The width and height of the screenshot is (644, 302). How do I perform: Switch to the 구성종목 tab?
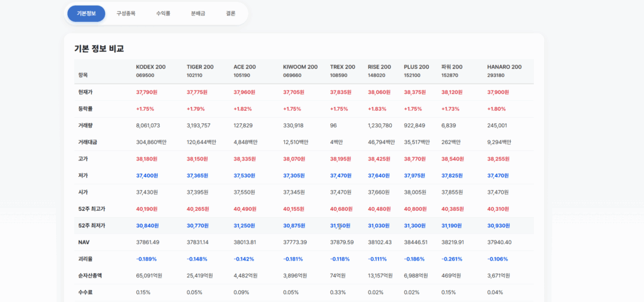(126, 14)
